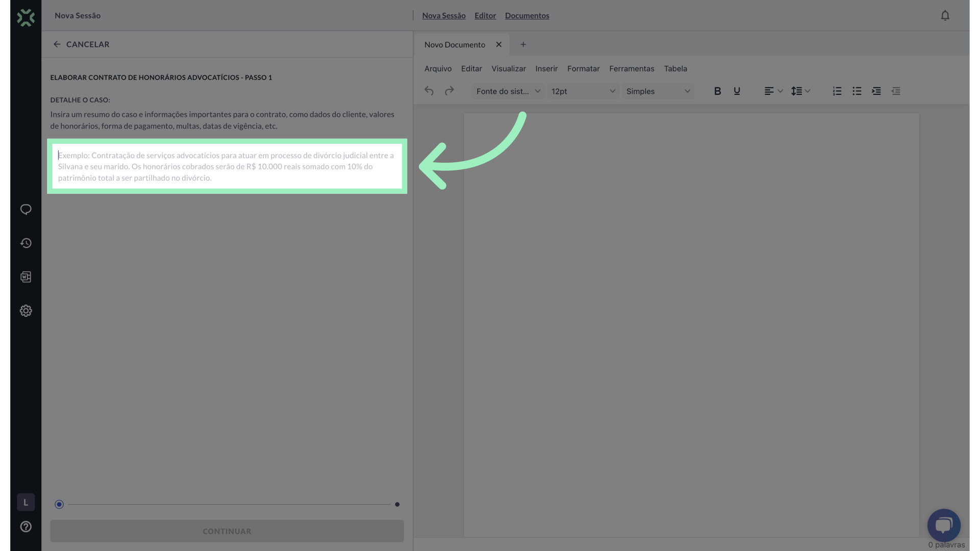The height and width of the screenshot is (551, 980).
Task: Click the undo arrow icon
Action: pyautogui.click(x=429, y=91)
